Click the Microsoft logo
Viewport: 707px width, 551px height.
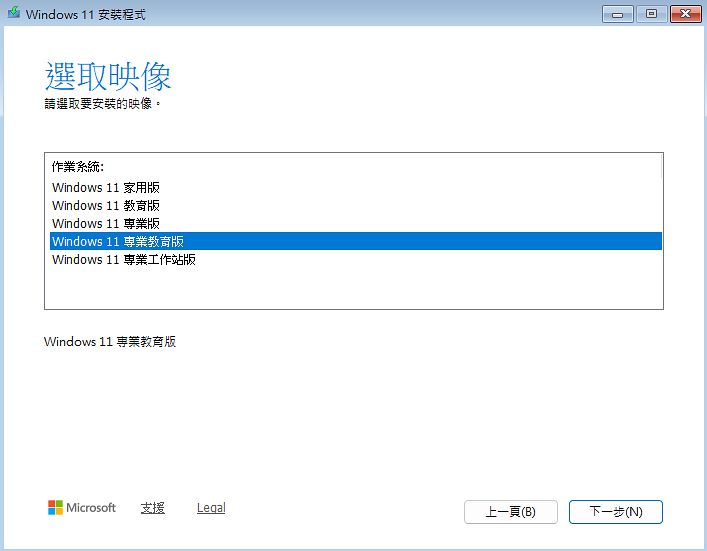click(x=82, y=508)
